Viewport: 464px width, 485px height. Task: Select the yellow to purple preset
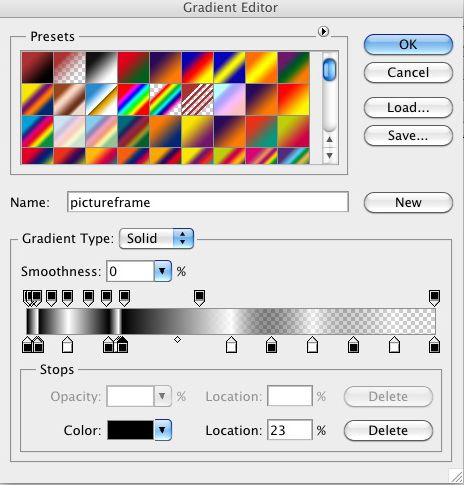[197, 131]
